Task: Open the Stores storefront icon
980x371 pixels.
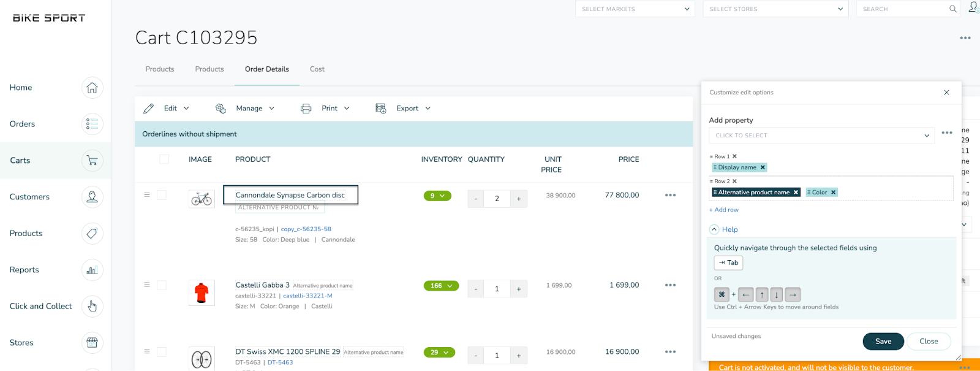Action: pyautogui.click(x=92, y=343)
